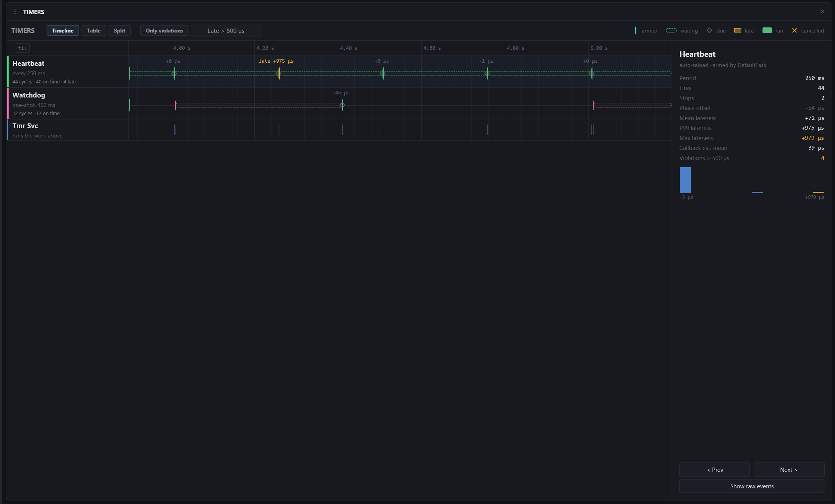
Task: Click the Violations > 500 µs count
Action: coord(822,158)
